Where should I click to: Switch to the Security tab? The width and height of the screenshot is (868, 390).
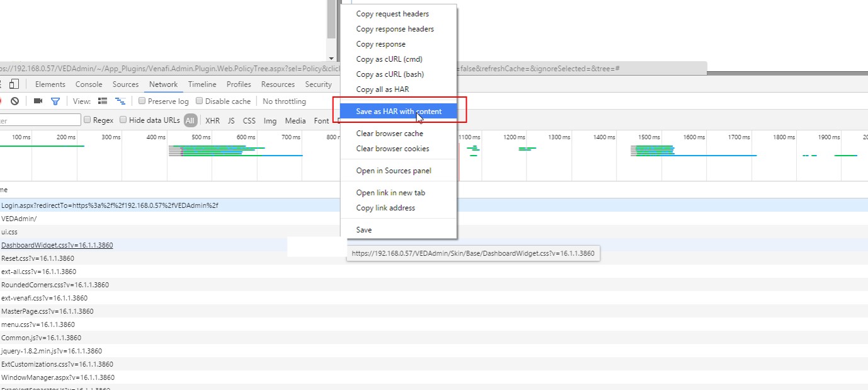pyautogui.click(x=318, y=84)
